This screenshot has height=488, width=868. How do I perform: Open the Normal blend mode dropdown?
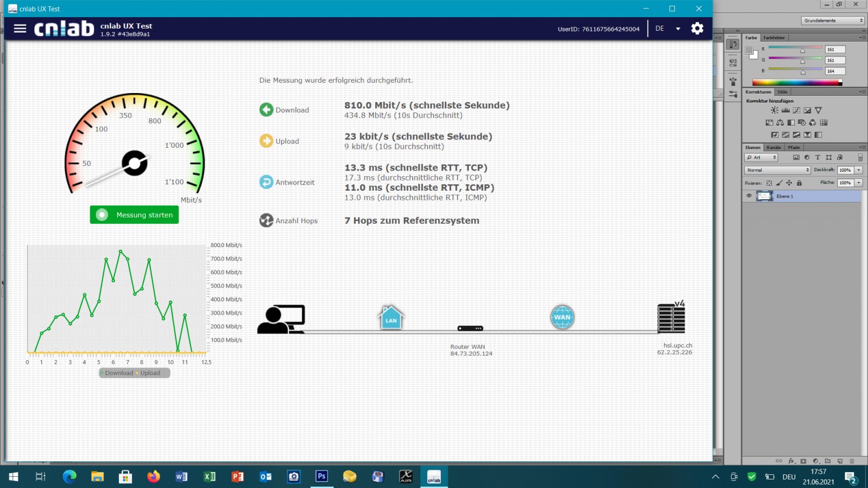pos(777,170)
